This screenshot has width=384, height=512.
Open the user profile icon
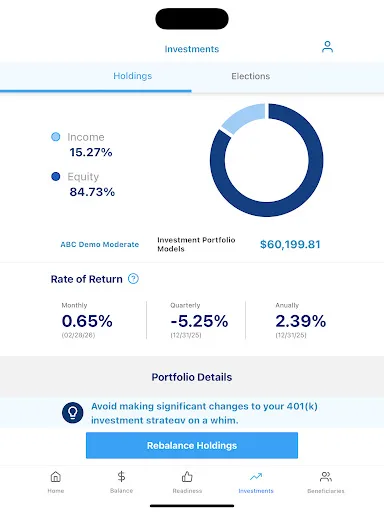(327, 47)
